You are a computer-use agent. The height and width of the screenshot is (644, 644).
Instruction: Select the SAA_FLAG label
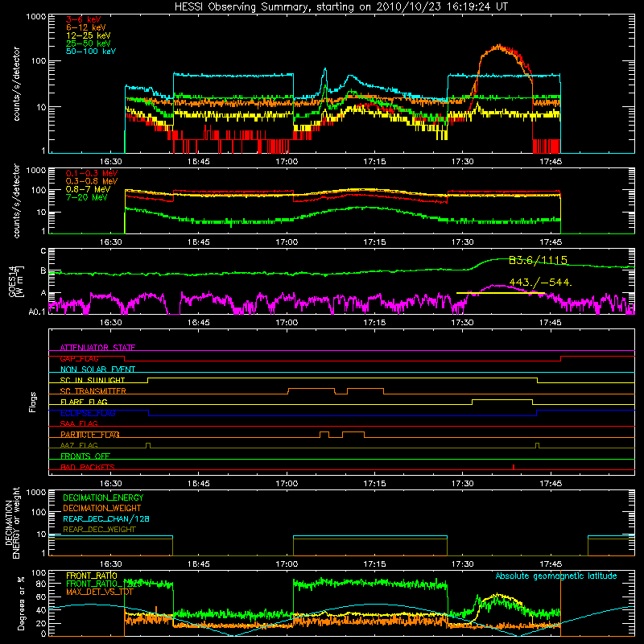click(79, 423)
